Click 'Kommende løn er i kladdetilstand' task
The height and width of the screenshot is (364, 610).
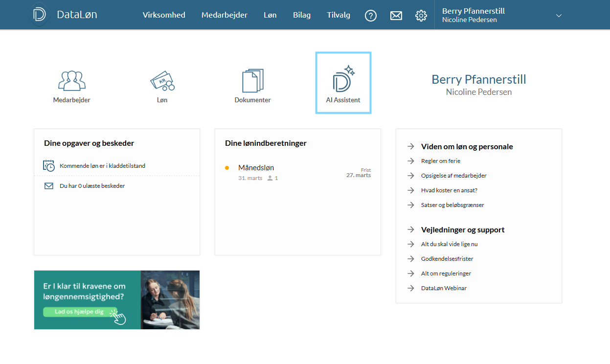coord(102,166)
